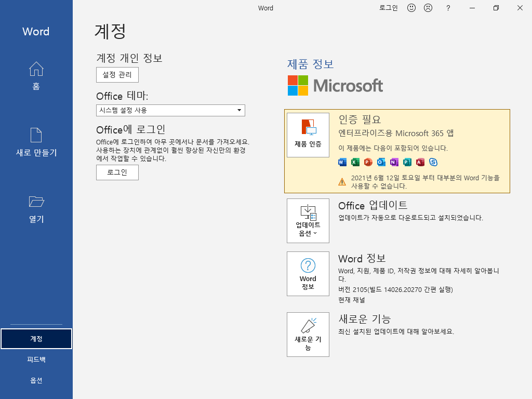Click the Access app icon in product list
The height and width of the screenshot is (399, 532).
(x=420, y=162)
